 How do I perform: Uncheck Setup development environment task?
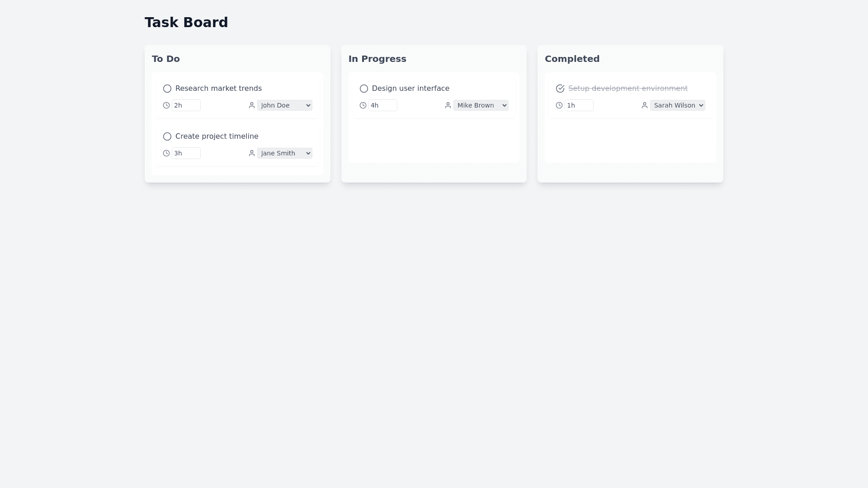coord(560,89)
